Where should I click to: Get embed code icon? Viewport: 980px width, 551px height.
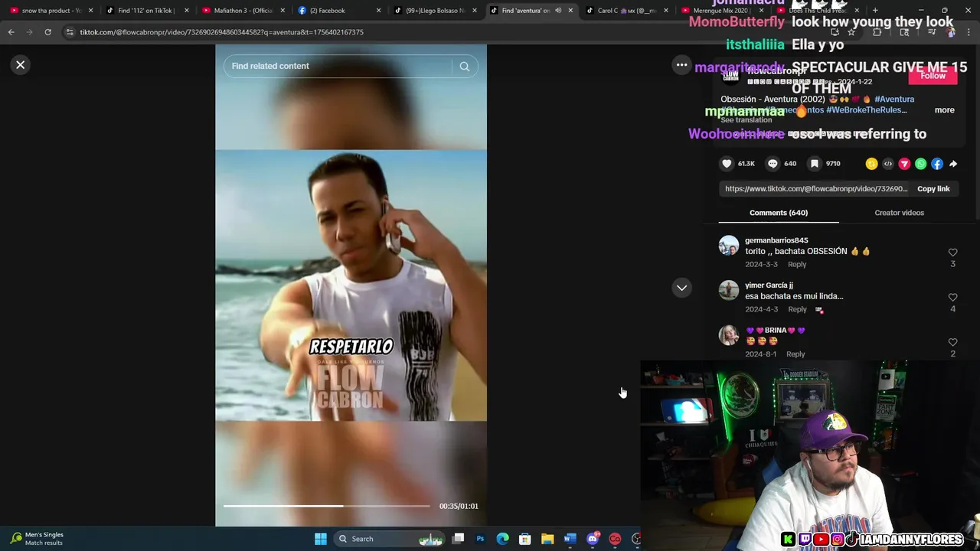tap(888, 164)
